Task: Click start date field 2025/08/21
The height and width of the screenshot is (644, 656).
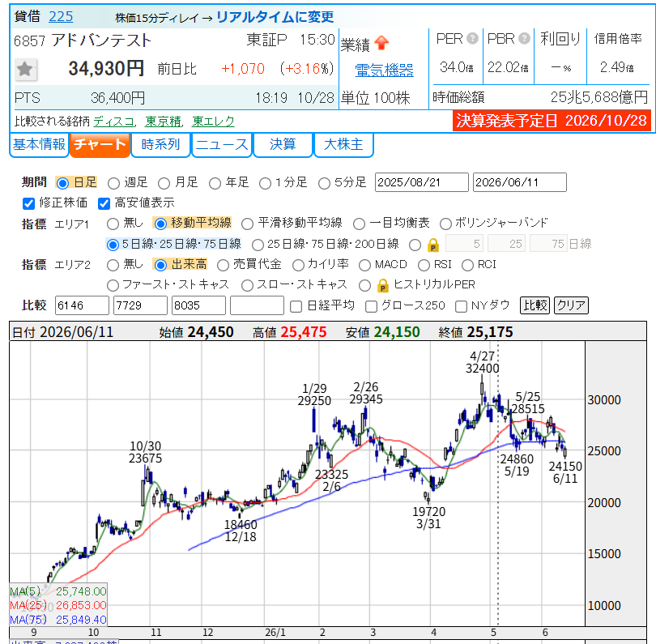Action: point(422,182)
